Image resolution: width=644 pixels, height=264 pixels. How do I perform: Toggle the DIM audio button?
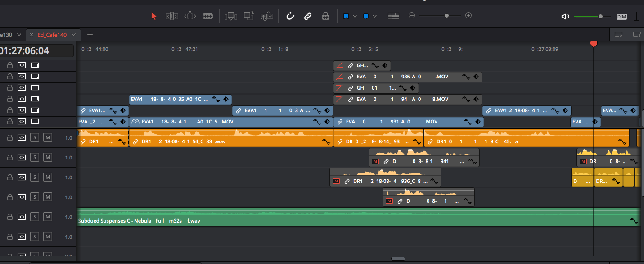coord(621,17)
